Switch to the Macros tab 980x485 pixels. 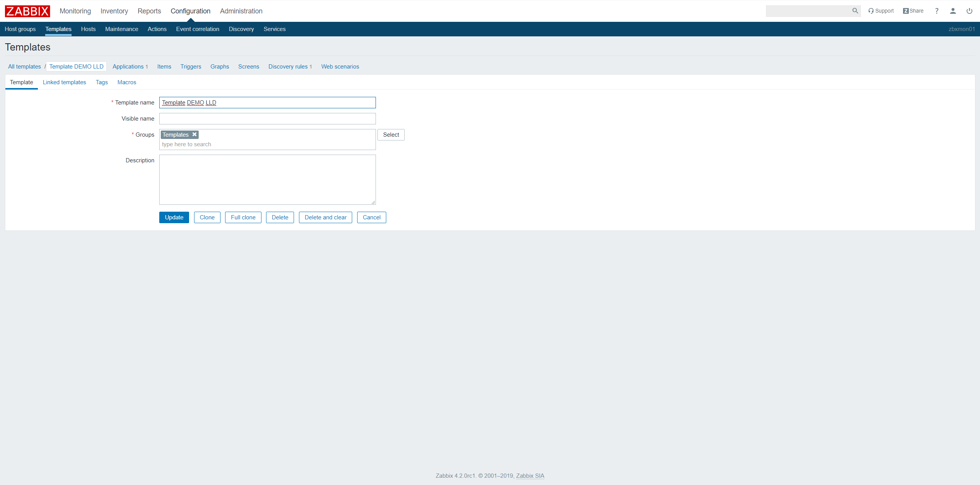[x=127, y=82]
